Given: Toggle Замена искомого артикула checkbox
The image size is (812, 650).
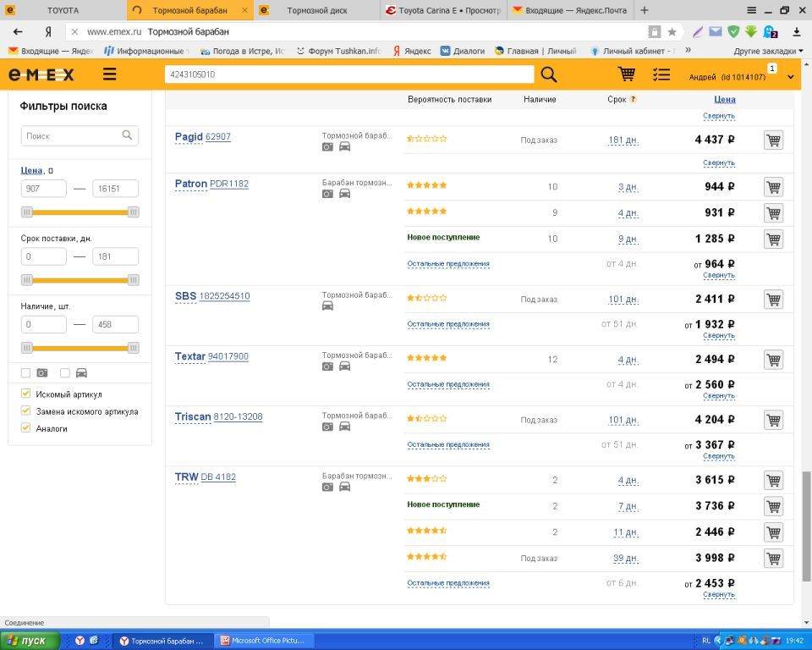Looking at the screenshot, I should coord(25,410).
